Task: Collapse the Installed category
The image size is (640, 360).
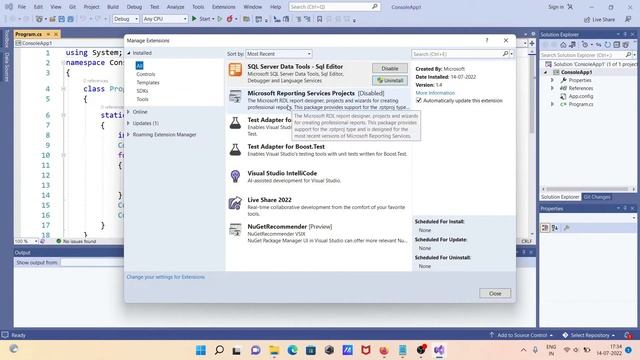Action: [x=129, y=53]
